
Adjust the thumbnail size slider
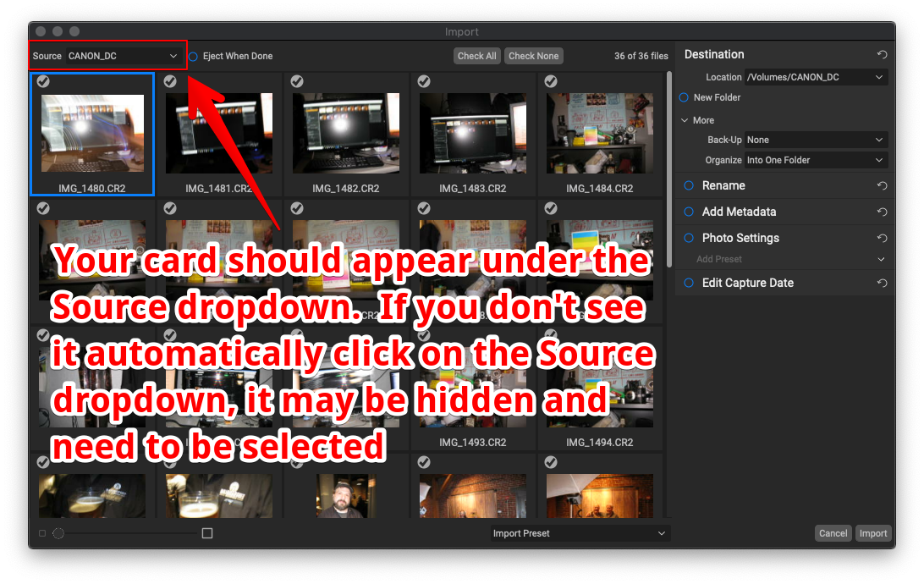[x=58, y=533]
